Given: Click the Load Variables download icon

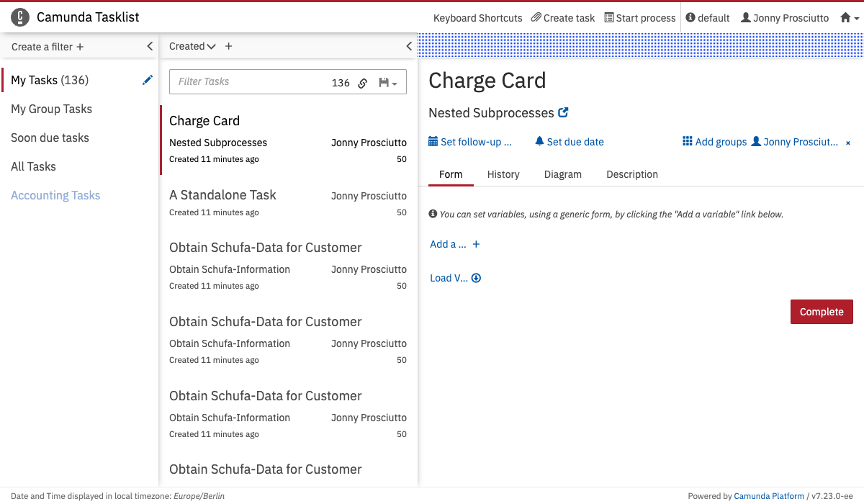Looking at the screenshot, I should click(476, 278).
